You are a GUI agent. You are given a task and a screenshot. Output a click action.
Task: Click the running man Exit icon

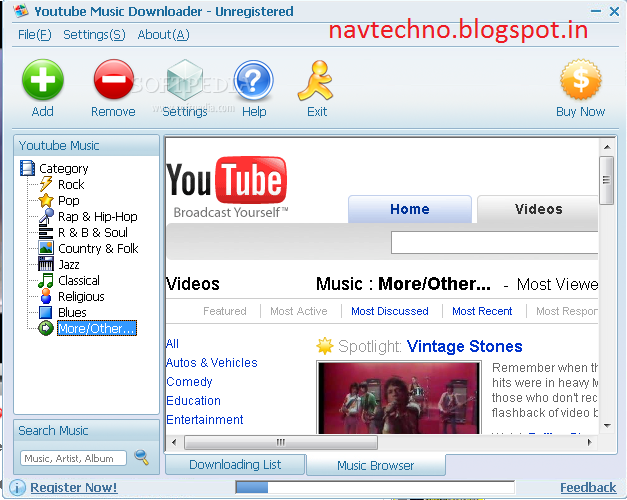[316, 80]
